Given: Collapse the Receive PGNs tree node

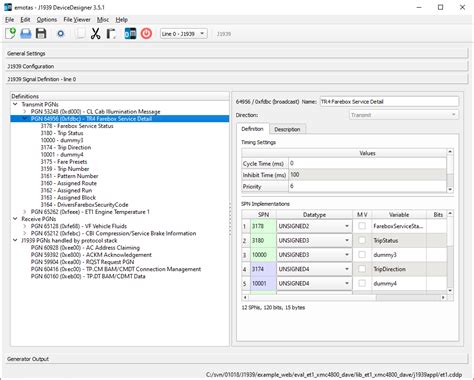Looking at the screenshot, I should [15, 219].
